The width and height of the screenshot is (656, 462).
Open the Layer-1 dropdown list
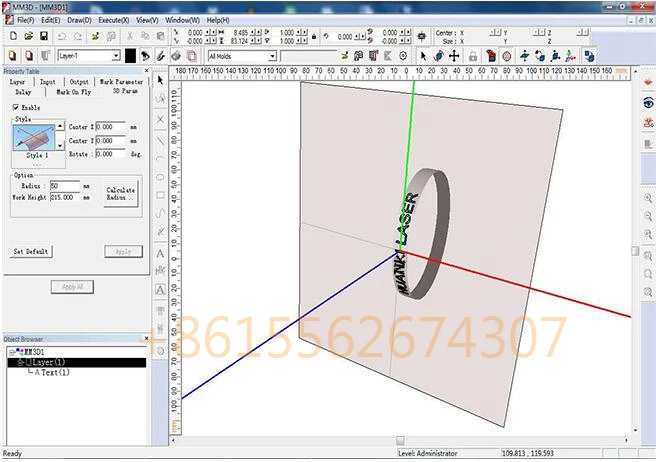[115, 56]
